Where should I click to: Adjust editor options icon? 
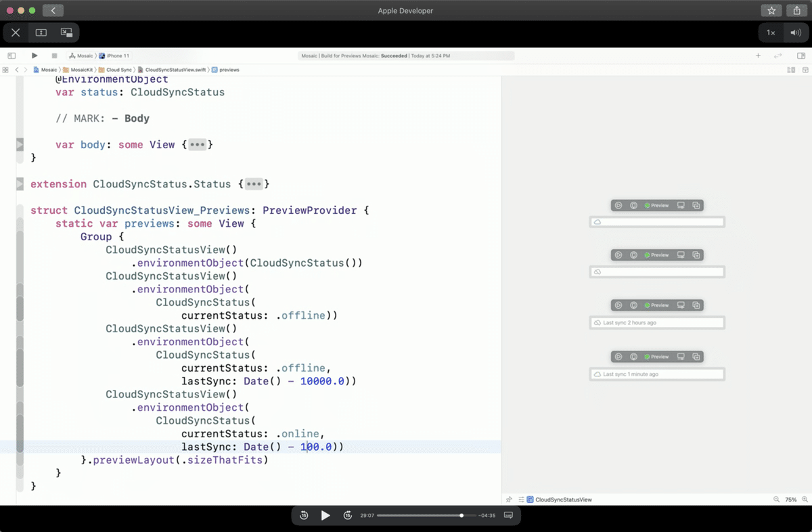pyautogui.click(x=791, y=70)
